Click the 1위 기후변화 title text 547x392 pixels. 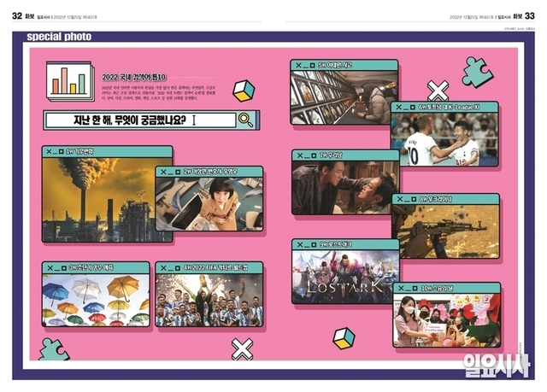[x=79, y=151]
